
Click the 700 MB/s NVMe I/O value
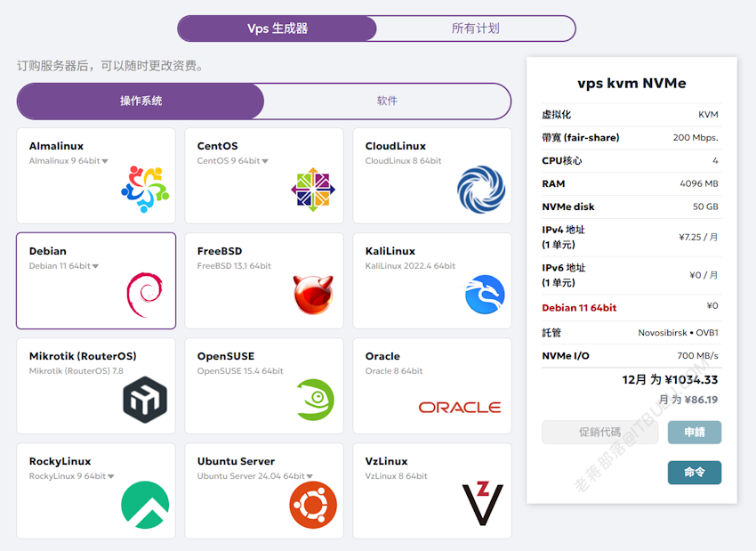697,356
